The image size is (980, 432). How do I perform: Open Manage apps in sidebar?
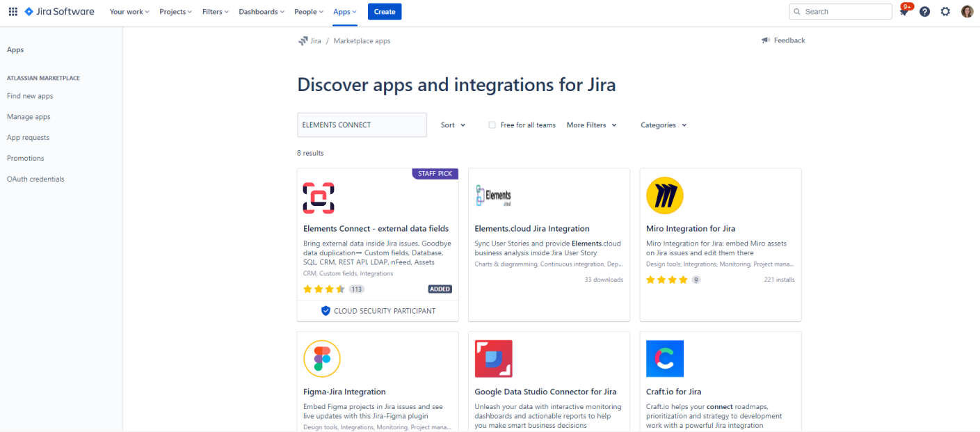click(x=29, y=117)
